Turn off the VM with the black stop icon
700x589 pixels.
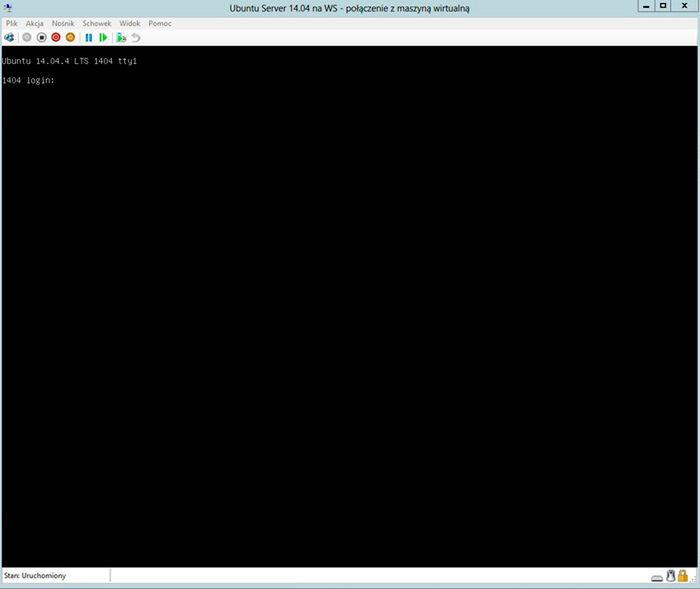tap(42, 38)
